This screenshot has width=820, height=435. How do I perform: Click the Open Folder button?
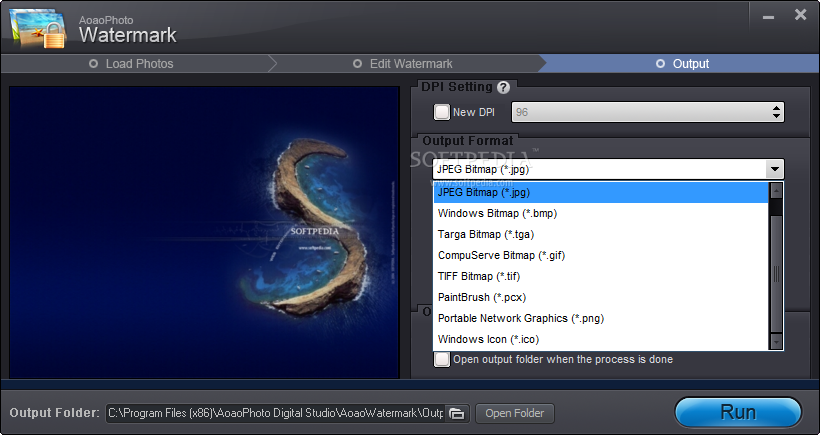point(515,413)
